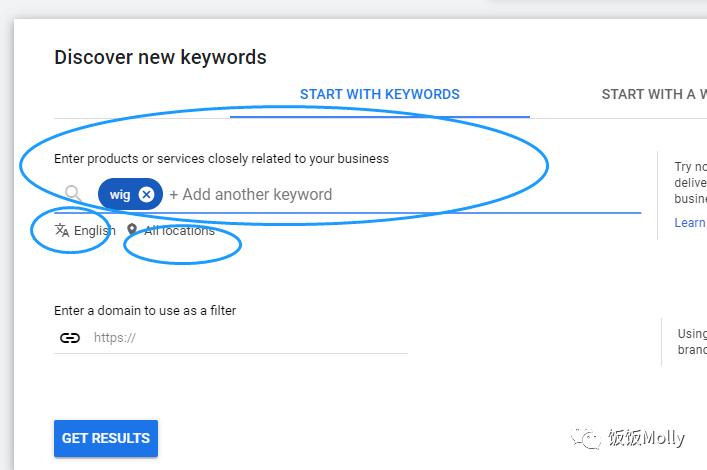Image resolution: width=707 pixels, height=470 pixels.
Task: Switch to Start With a Website tab
Action: (x=653, y=95)
